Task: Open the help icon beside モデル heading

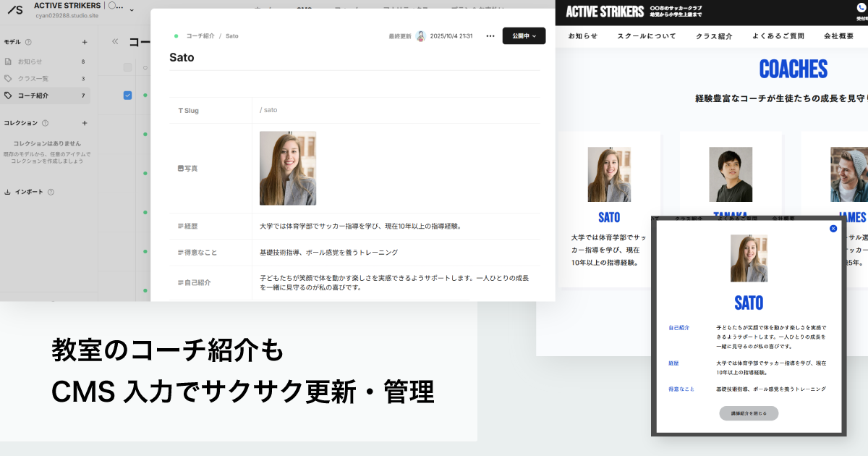Action: tap(28, 42)
